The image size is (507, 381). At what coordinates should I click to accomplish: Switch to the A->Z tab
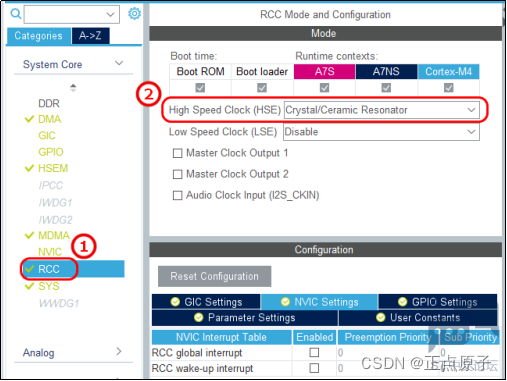[x=90, y=36]
